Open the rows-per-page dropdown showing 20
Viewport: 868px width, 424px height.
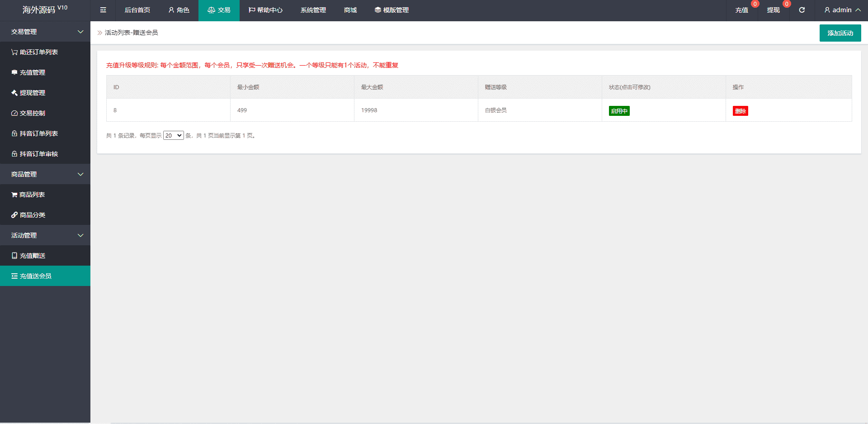pyautogui.click(x=174, y=135)
